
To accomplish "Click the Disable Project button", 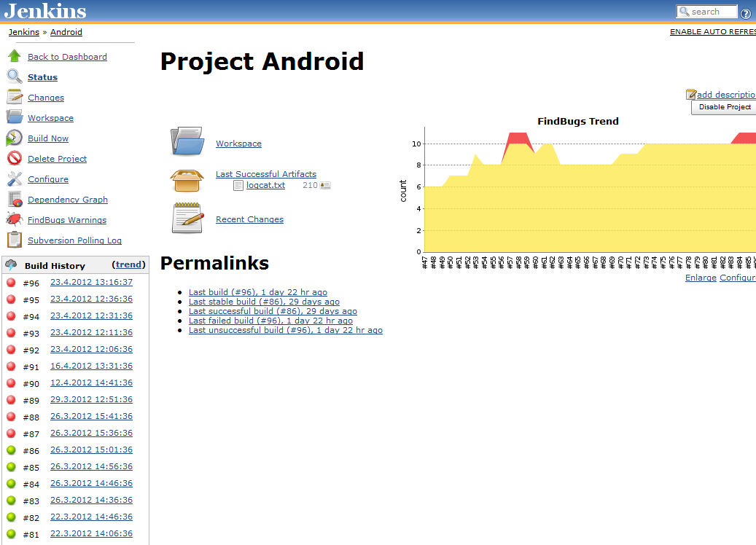I will [725, 107].
